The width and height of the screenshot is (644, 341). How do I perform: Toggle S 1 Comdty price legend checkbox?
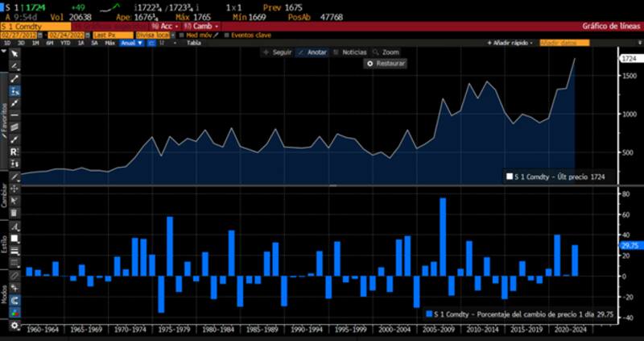coord(510,176)
